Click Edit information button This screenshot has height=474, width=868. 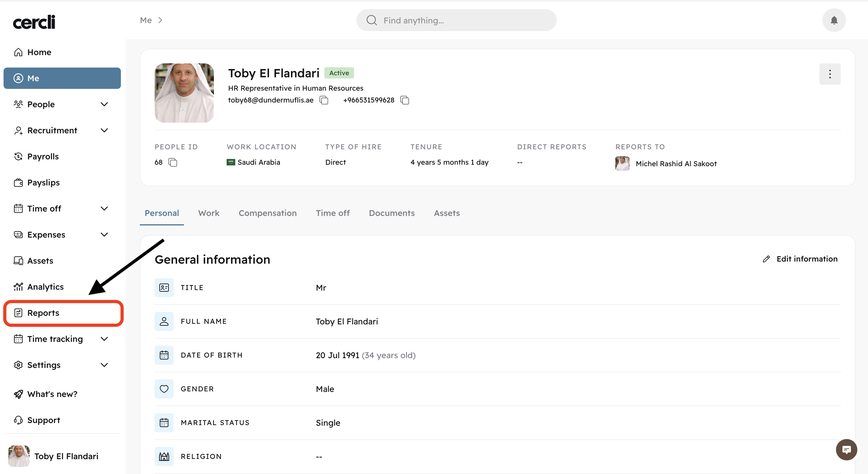tap(800, 259)
